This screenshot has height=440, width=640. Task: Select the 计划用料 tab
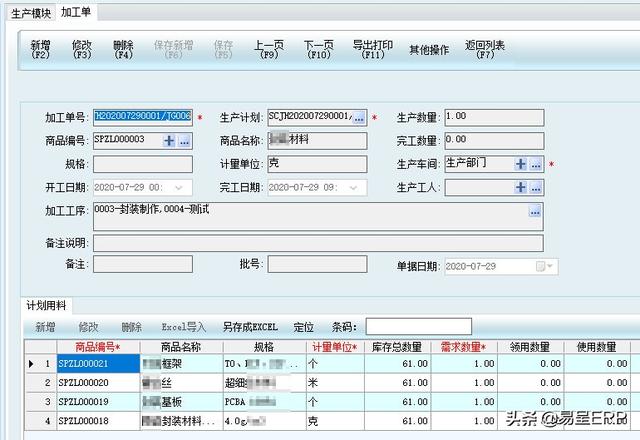[x=45, y=305]
